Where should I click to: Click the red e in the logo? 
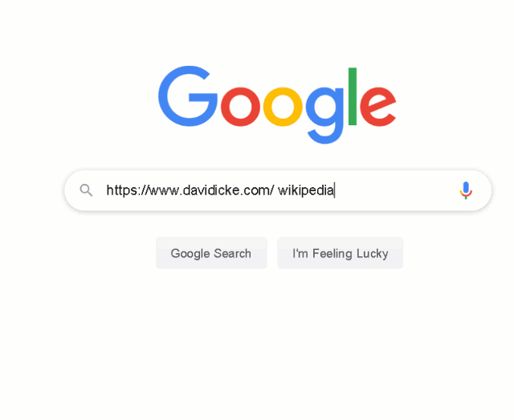click(x=378, y=107)
